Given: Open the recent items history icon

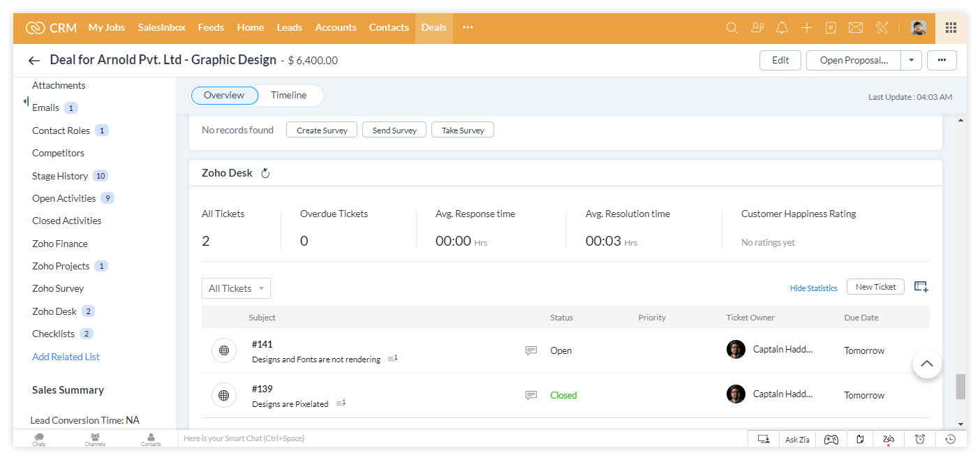Looking at the screenshot, I should (x=950, y=439).
